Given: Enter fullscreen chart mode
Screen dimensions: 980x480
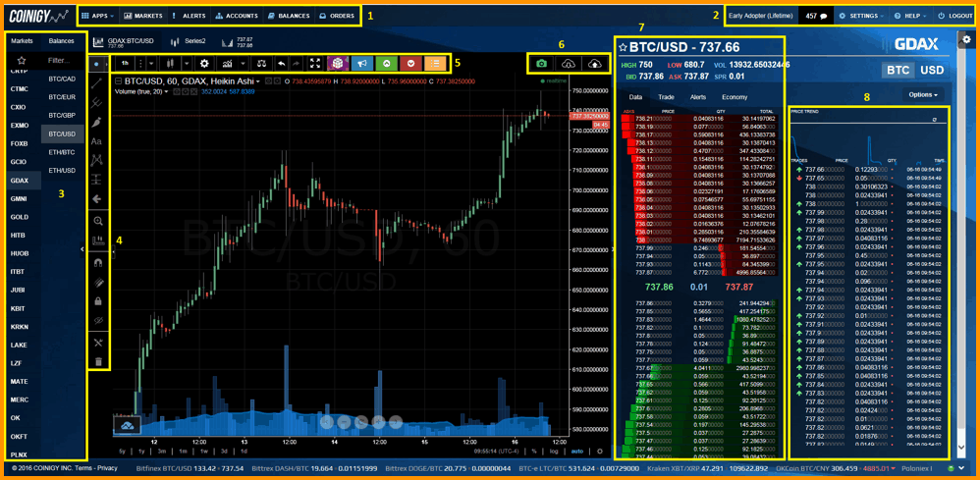Looking at the screenshot, I should pos(315,63).
